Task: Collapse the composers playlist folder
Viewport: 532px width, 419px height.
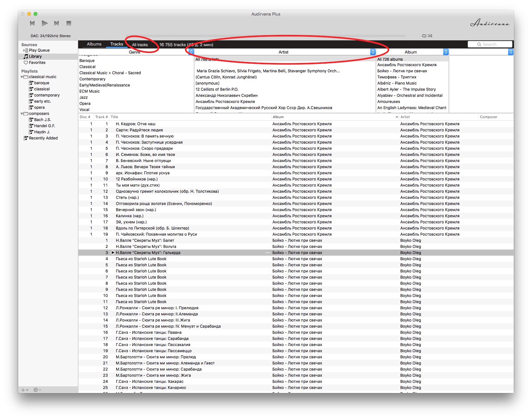Action: (22, 114)
